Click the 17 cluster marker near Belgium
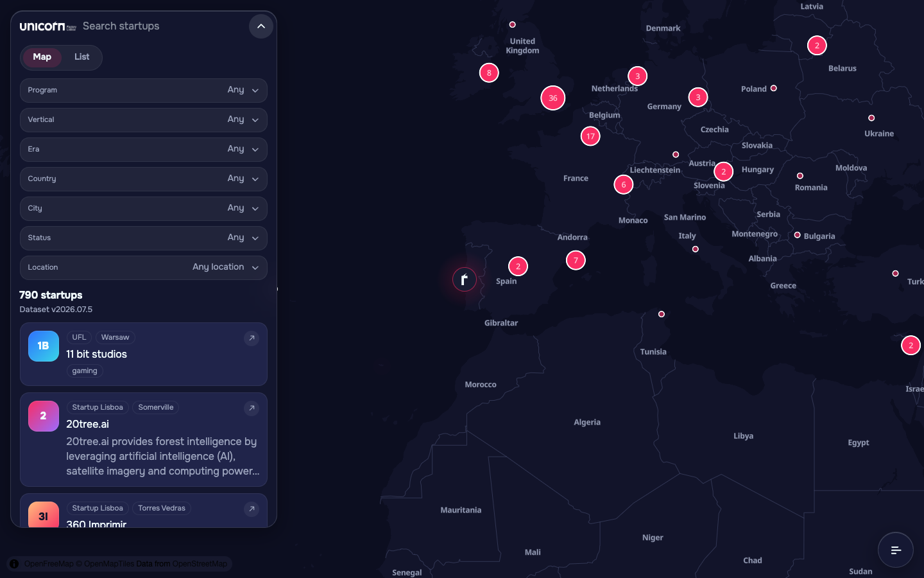924x578 pixels. (590, 136)
